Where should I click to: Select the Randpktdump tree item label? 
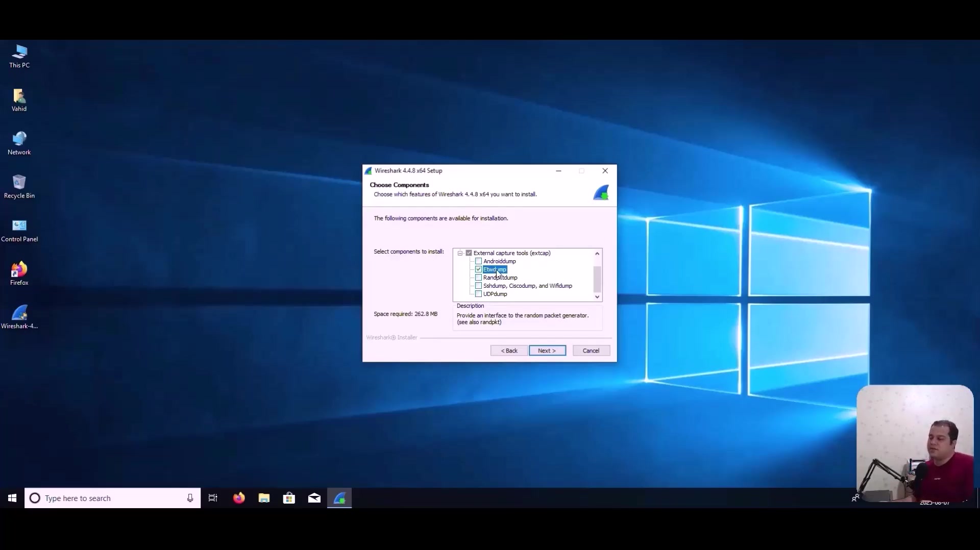[x=500, y=278]
